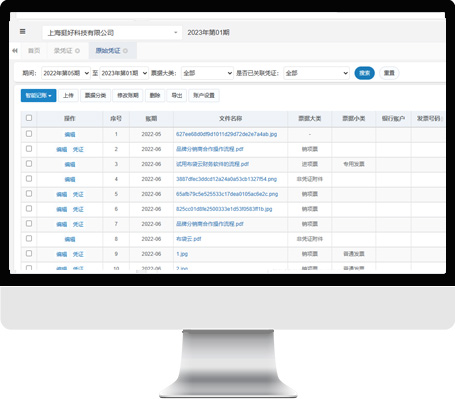Click the 银行账户 column header
Viewport: 455px width, 399px height.
coord(393,119)
